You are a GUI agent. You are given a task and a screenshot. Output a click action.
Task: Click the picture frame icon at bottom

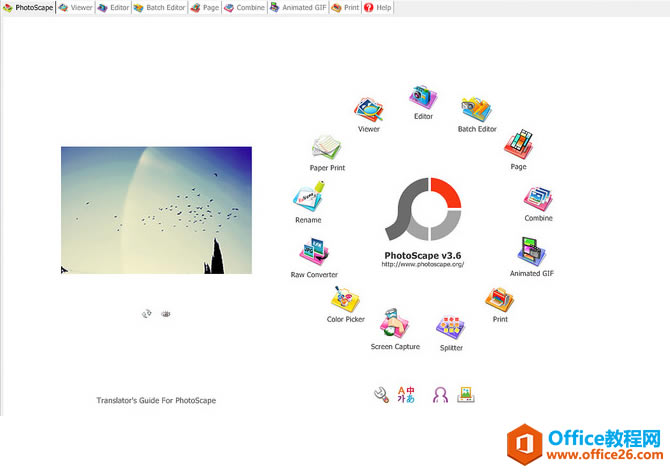[x=466, y=394]
